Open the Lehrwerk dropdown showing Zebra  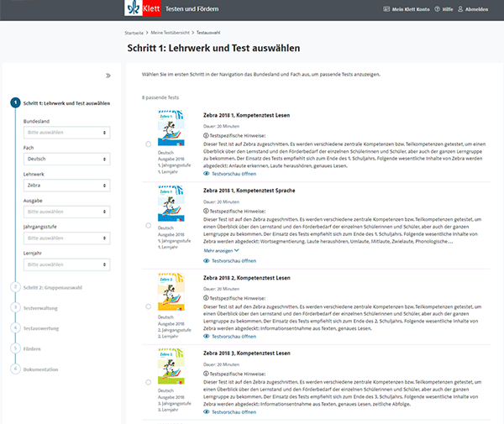click(67, 186)
